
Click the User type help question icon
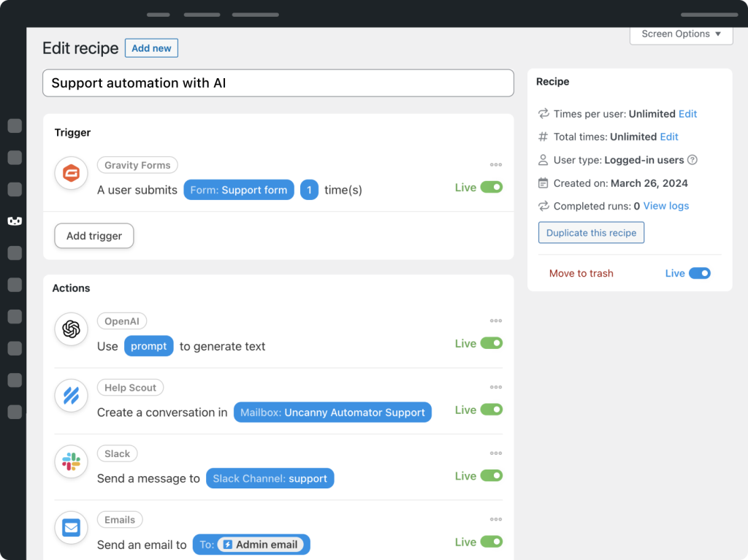tap(692, 160)
